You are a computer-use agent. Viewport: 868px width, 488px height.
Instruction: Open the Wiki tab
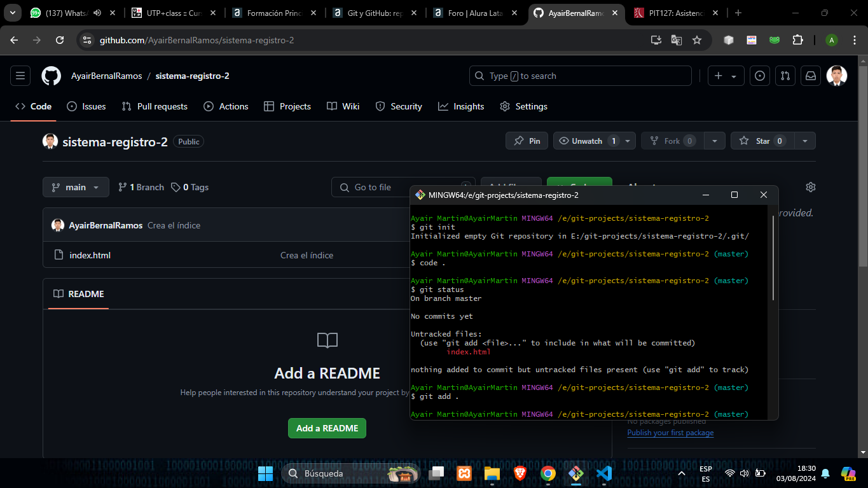(343, 106)
